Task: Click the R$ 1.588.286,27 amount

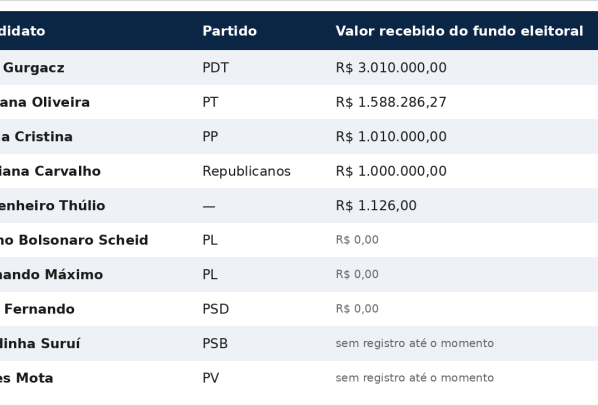Action: 391,102
